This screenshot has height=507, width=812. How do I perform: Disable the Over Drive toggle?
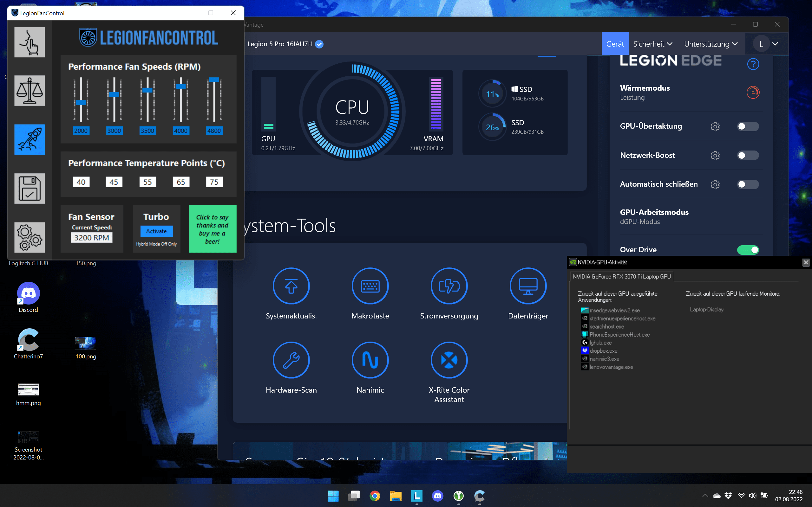pos(748,250)
